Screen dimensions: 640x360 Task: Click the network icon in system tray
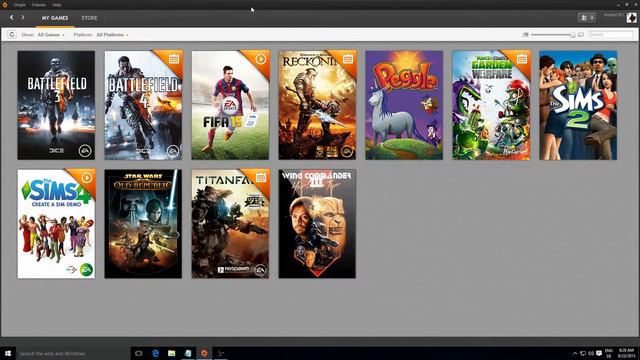(x=583, y=353)
